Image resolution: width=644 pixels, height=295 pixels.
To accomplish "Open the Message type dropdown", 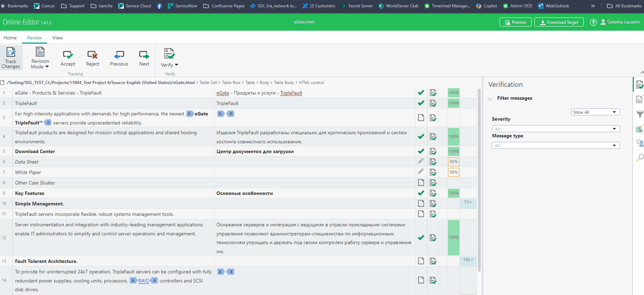I will [x=556, y=145].
